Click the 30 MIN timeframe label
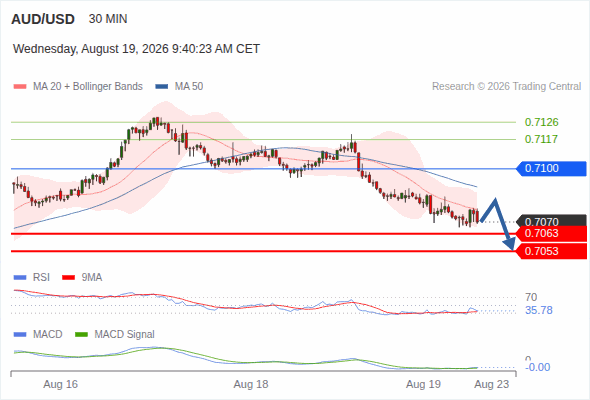The width and height of the screenshot is (590, 400). [x=108, y=19]
